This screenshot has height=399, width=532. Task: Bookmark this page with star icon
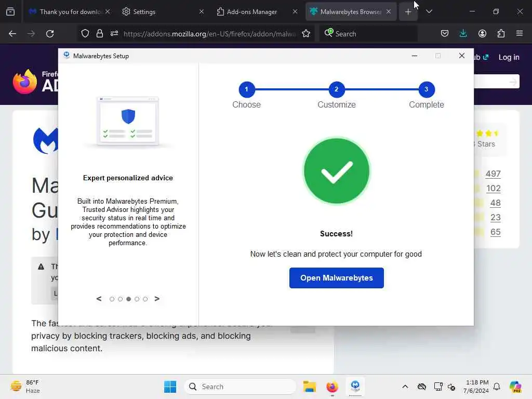coord(306,34)
